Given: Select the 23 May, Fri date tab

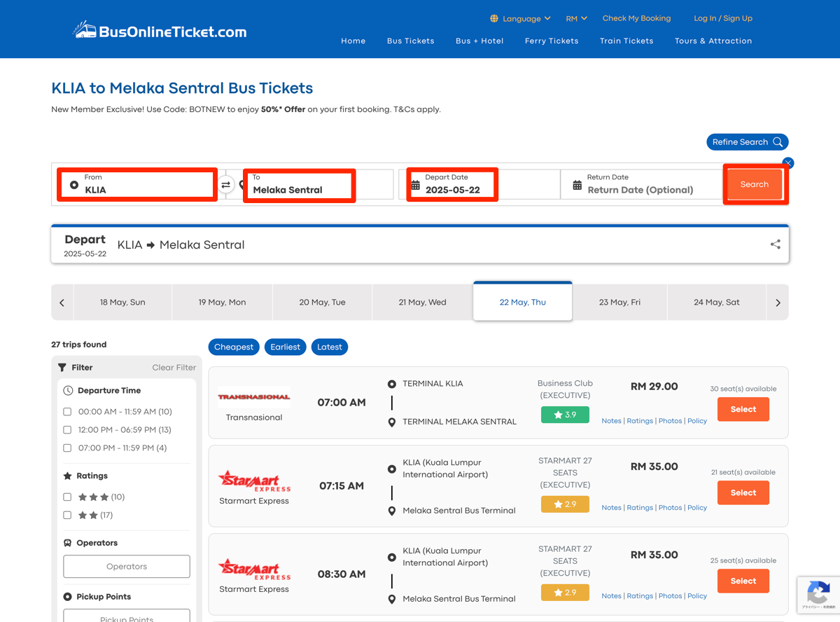Looking at the screenshot, I should tap(619, 303).
